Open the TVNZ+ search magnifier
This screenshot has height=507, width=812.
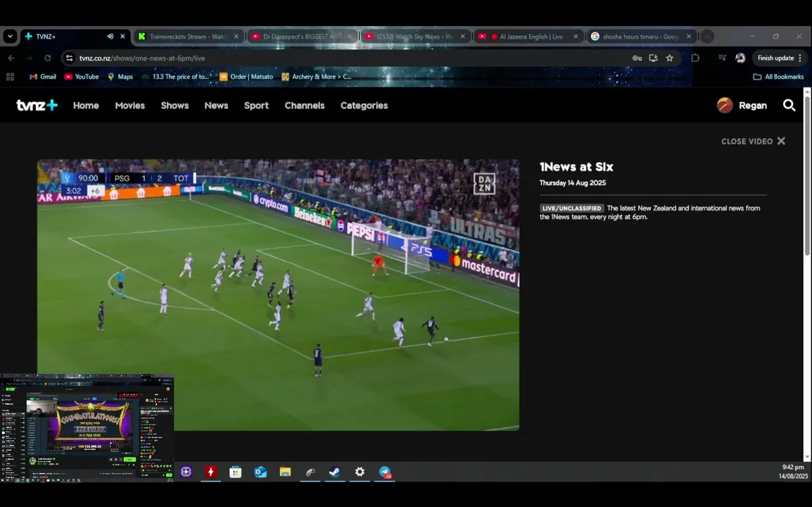click(789, 106)
